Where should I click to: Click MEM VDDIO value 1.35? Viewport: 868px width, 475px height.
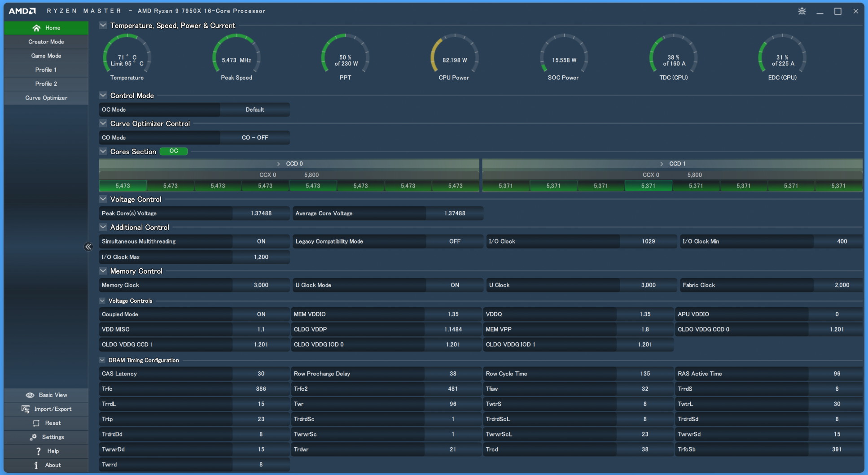[x=453, y=314]
